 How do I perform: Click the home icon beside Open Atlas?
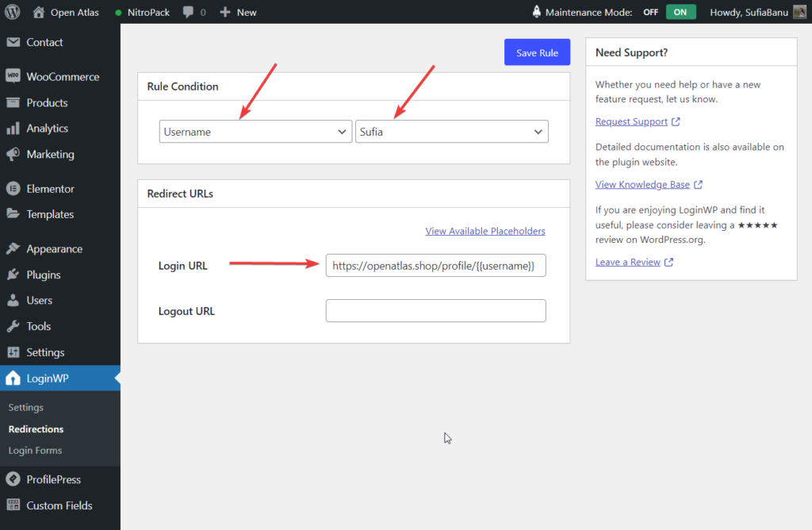(38, 12)
